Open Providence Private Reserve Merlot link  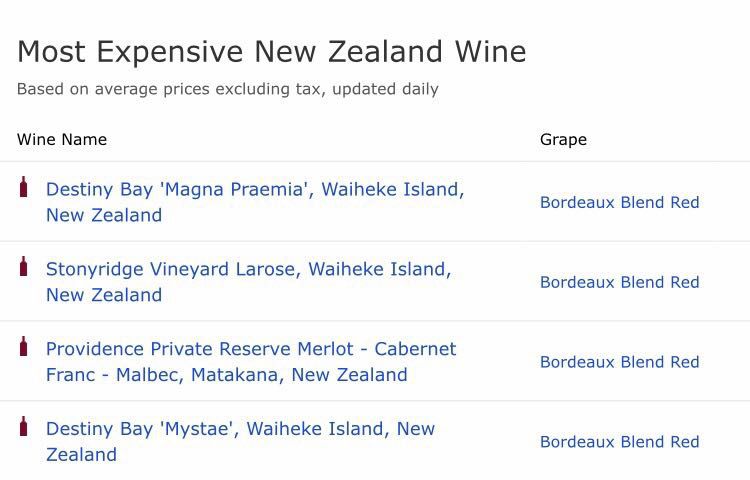(x=250, y=349)
